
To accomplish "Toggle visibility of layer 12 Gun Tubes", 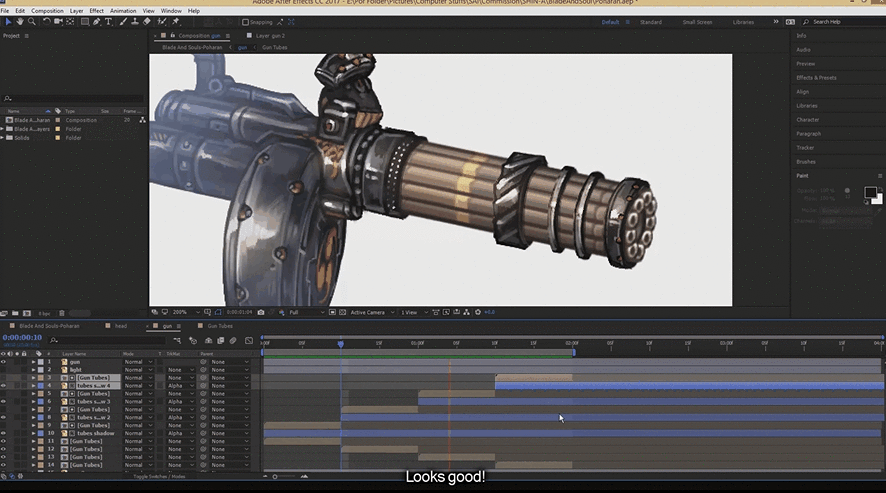I will tap(3, 449).
